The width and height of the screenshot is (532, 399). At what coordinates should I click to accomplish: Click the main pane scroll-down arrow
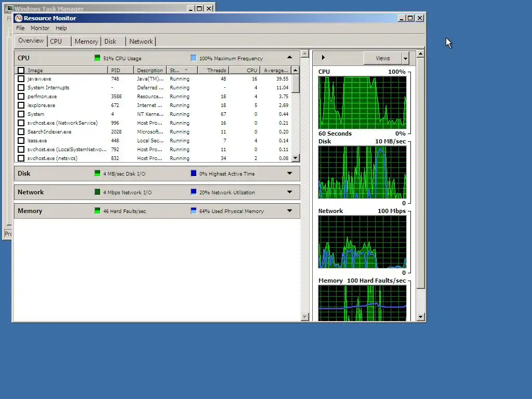[304, 317]
